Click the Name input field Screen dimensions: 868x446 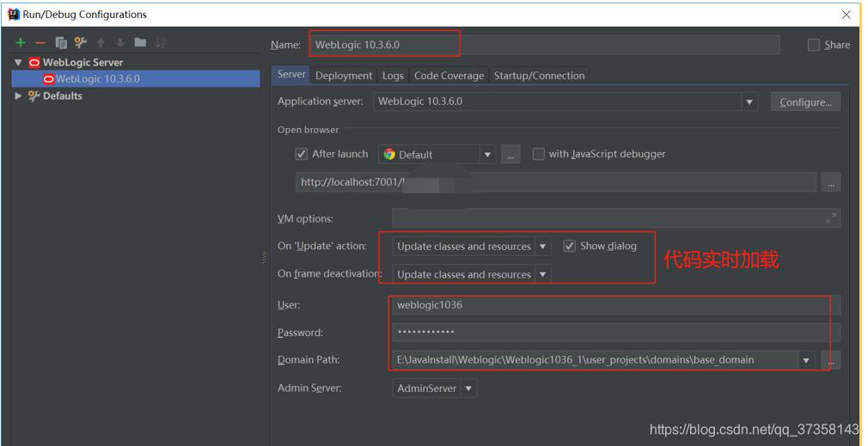(x=545, y=45)
